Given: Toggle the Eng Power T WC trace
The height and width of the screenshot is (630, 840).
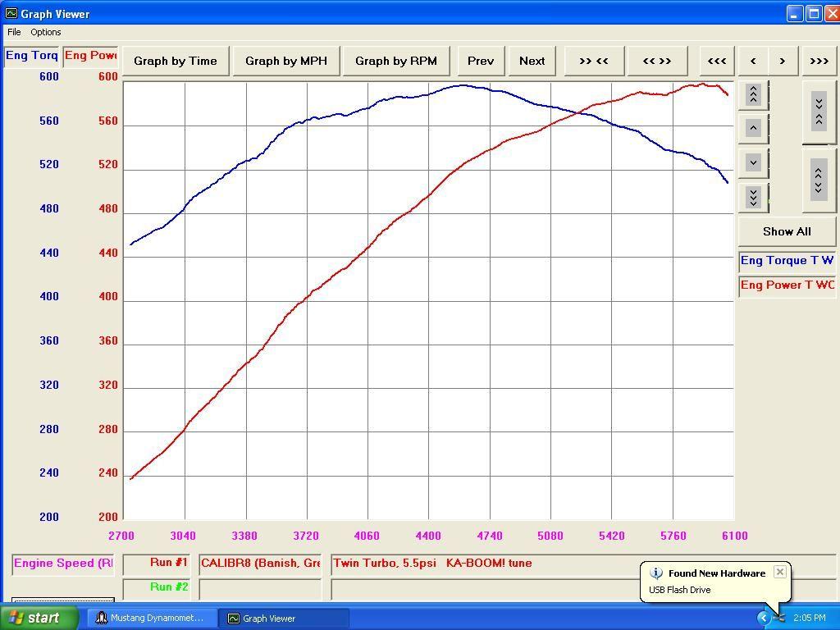Looking at the screenshot, I should tap(786, 285).
